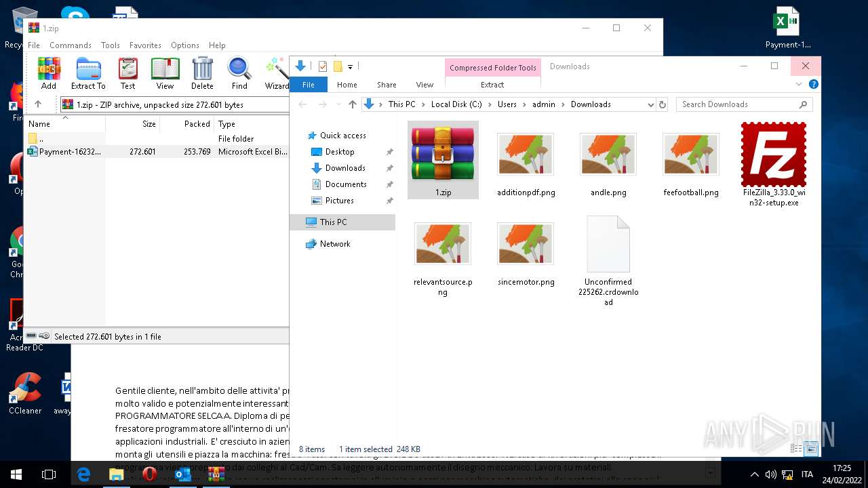Select This PC in navigation pane

342,222
